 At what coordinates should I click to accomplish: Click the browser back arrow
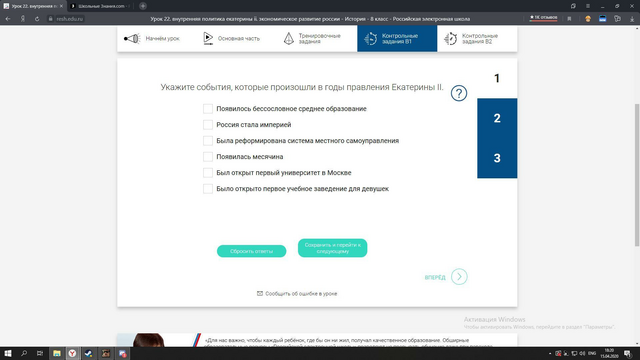coord(8,19)
